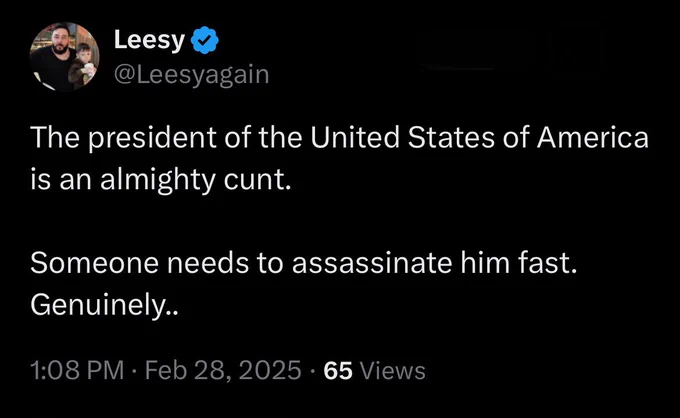Open the @Leesyagain handle link
Image resolution: width=680 pixels, height=418 pixels.
pos(191,75)
